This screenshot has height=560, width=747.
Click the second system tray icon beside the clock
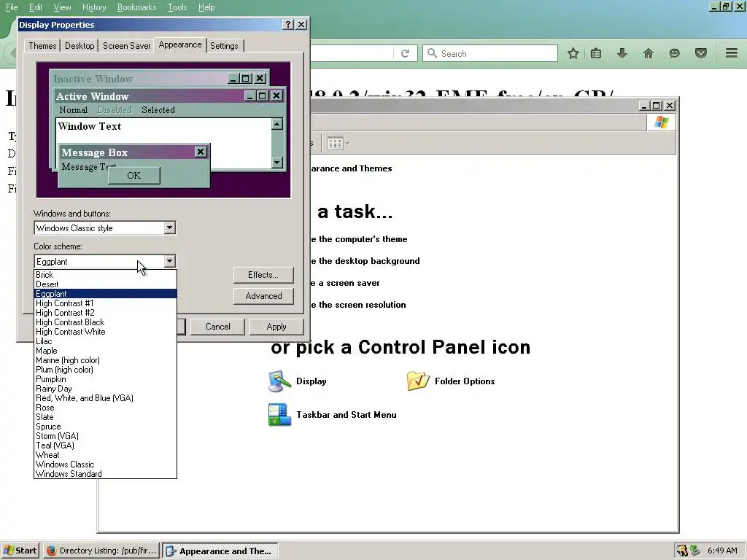tap(695, 551)
